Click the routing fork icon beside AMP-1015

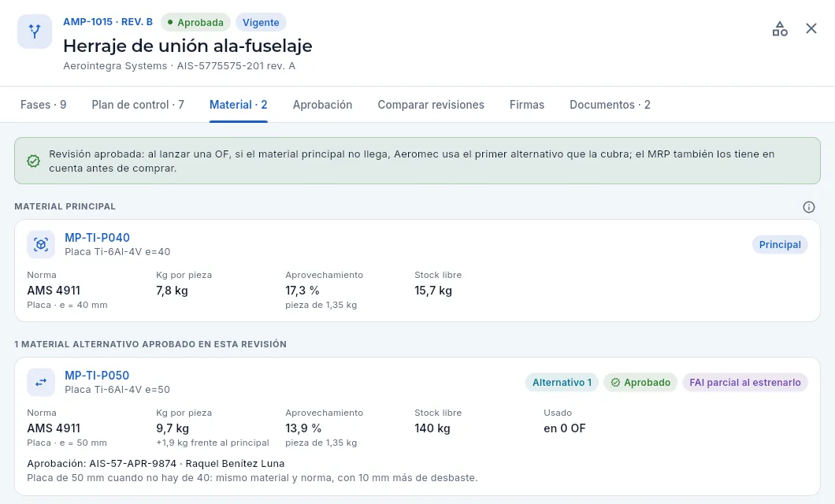click(35, 31)
